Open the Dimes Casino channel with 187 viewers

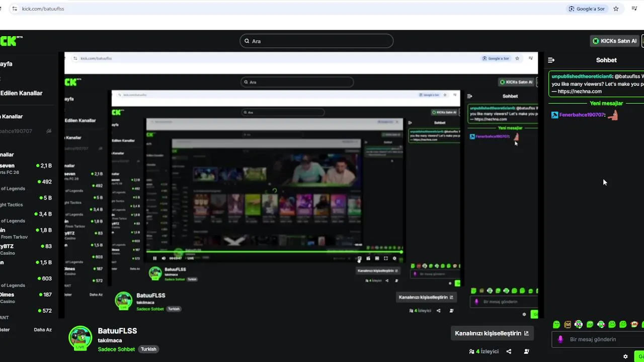click(x=26, y=298)
